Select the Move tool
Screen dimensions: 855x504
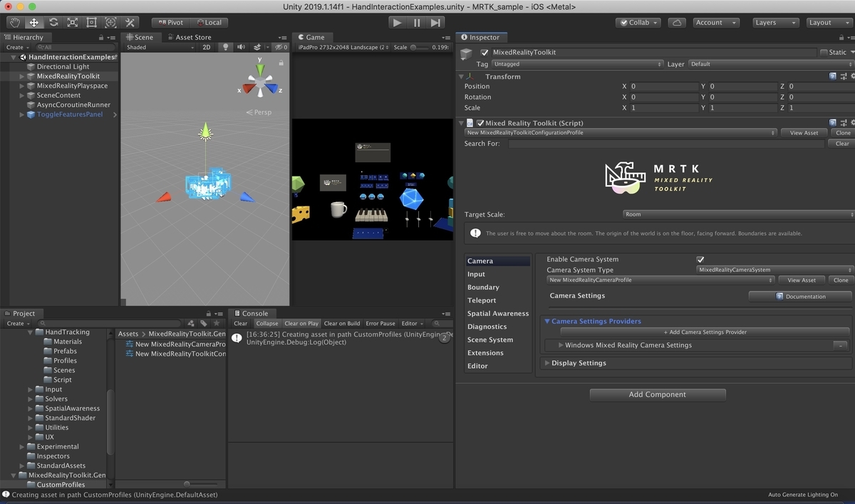tap(33, 23)
